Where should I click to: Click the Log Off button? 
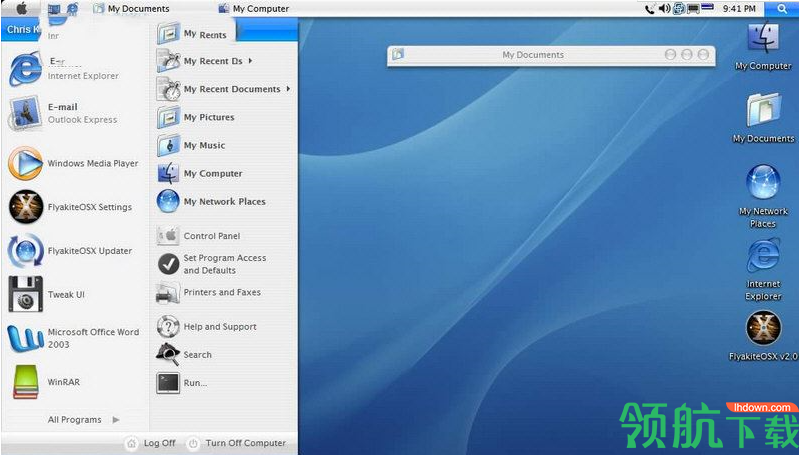pos(151,443)
